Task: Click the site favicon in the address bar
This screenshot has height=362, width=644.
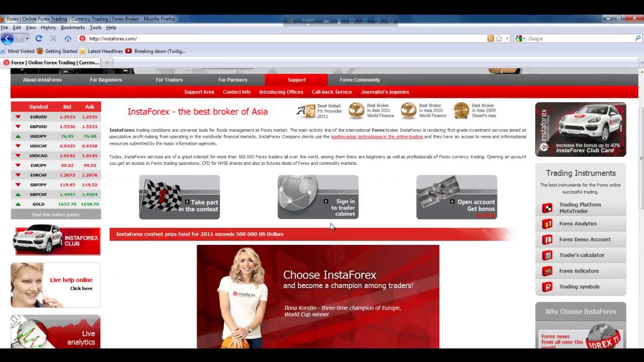Action: point(83,39)
